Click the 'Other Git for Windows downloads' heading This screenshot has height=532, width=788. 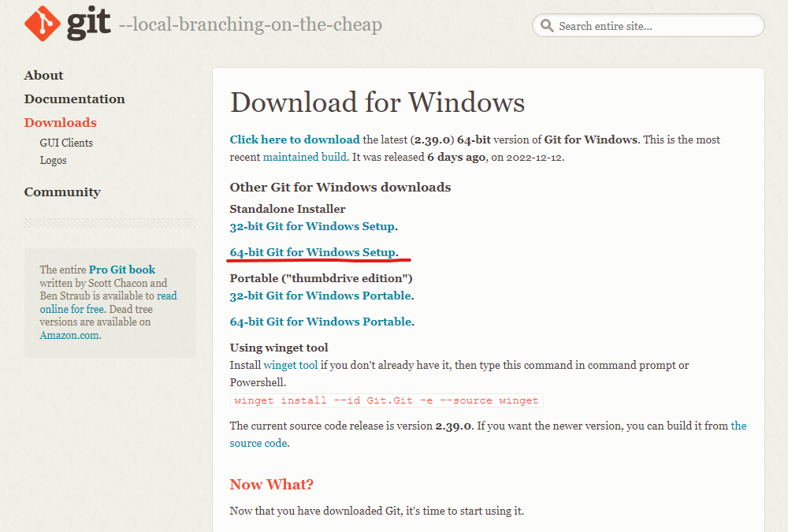340,187
